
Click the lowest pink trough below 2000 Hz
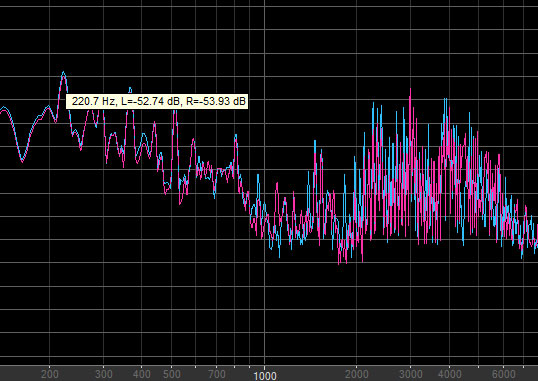tap(339, 263)
